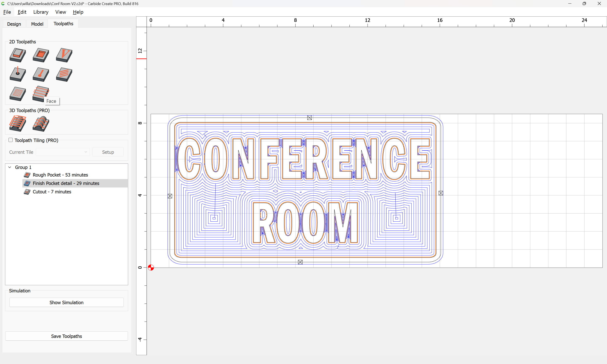Screen dimensions: 607x364
Task: Open the Current Tile dropdown
Action: [63, 152]
